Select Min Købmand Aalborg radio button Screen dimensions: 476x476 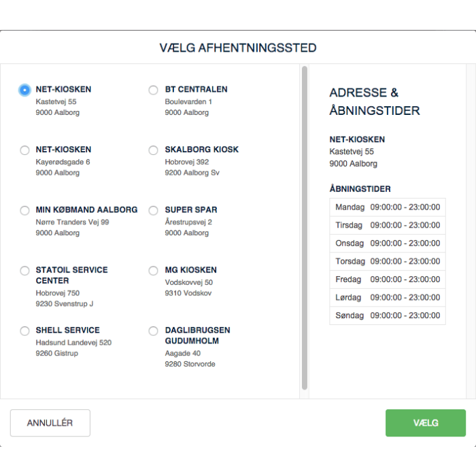(24, 210)
